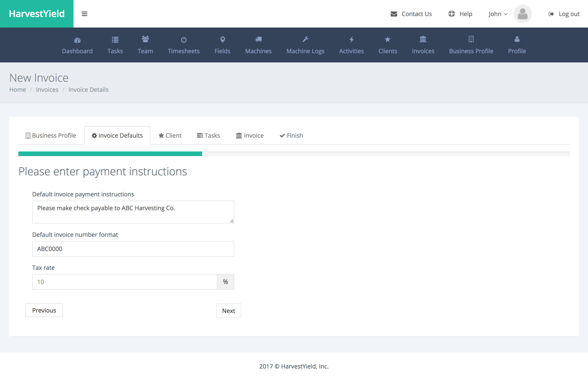Expand the John user dropdown
The height and width of the screenshot is (380, 588).
coord(498,14)
